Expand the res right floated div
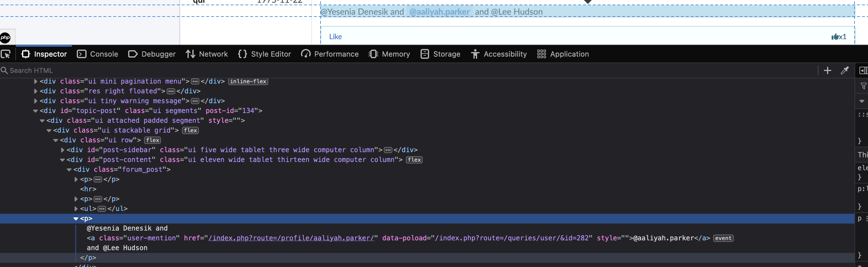Image resolution: width=868 pixels, height=267 pixels. pos(35,91)
